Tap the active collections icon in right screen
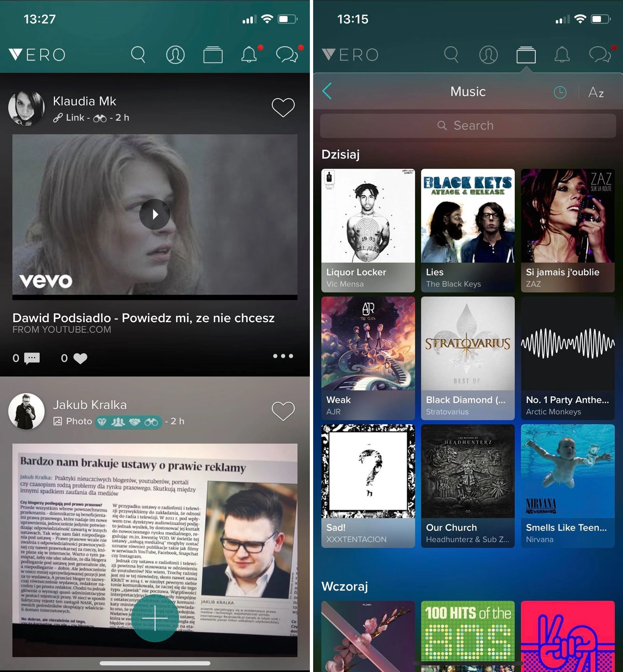623x672 pixels. pyautogui.click(x=526, y=55)
